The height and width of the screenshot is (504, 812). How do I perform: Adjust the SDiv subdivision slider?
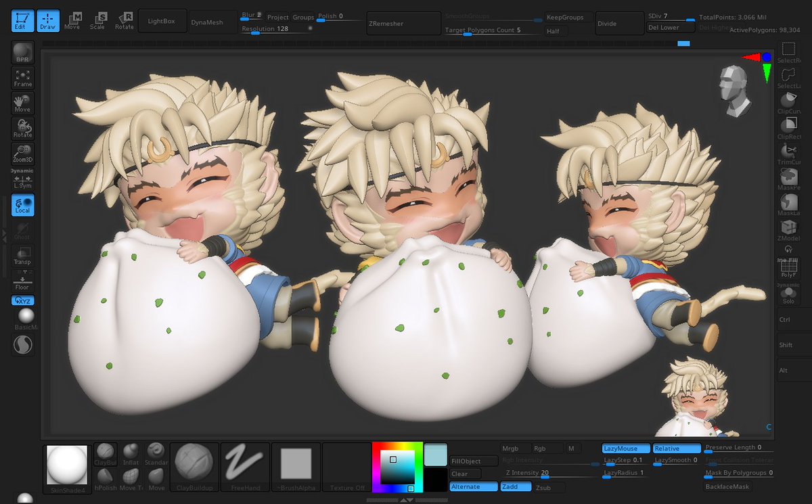(x=671, y=16)
